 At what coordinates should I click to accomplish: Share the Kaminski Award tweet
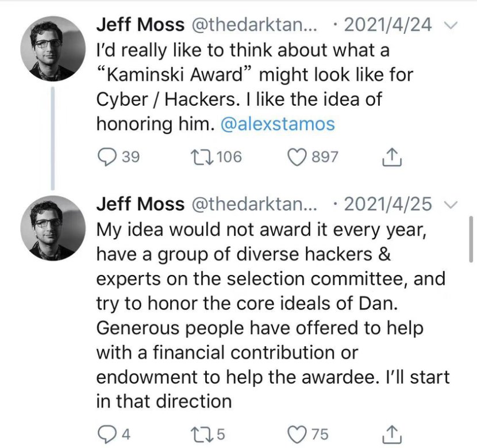391,156
